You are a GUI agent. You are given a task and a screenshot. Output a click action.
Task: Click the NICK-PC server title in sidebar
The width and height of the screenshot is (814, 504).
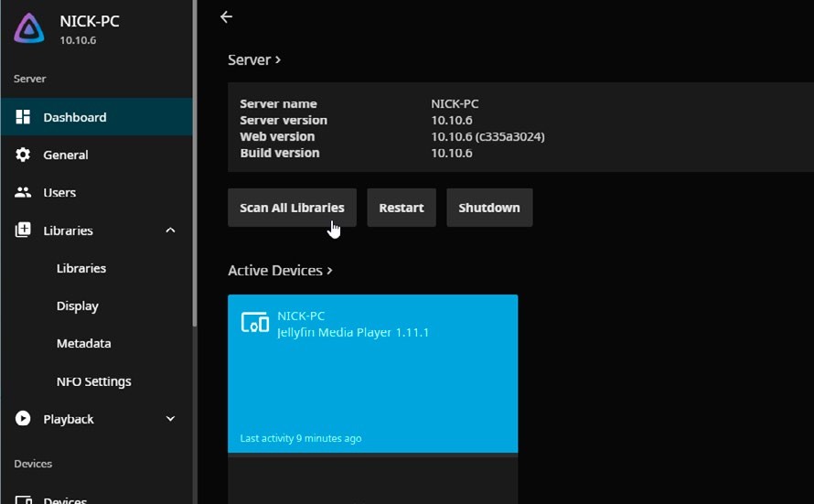90,21
